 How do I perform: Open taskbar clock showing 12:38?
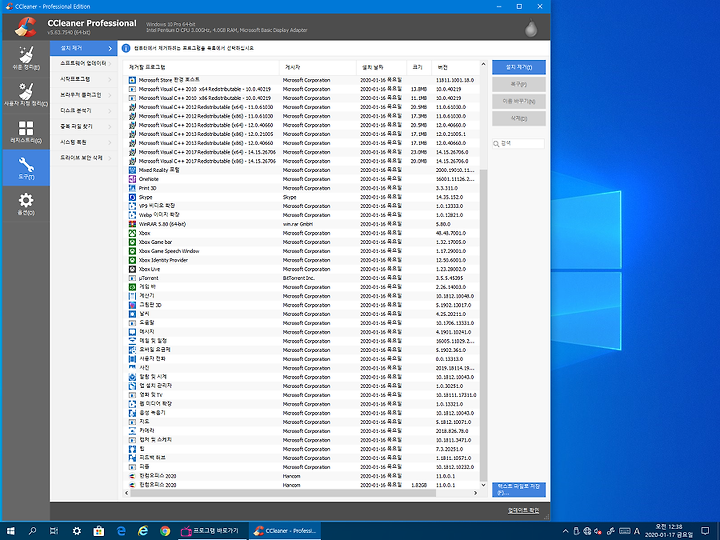(x=669, y=531)
